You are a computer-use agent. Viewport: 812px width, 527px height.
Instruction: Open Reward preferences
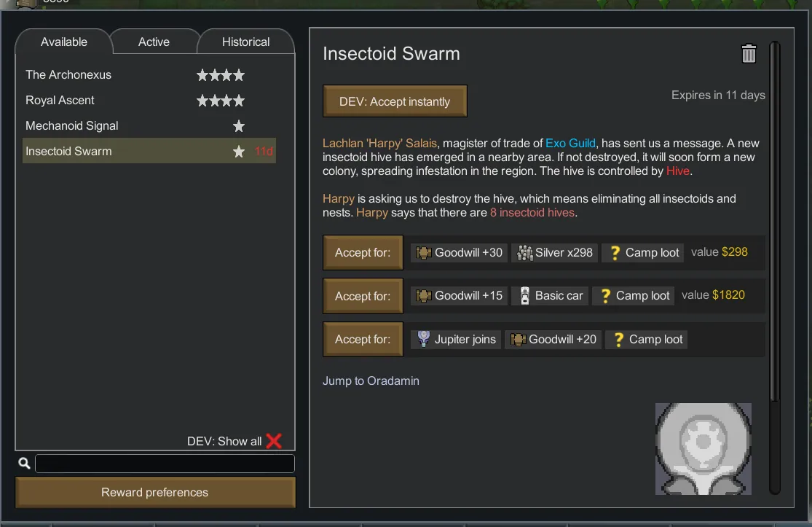coord(155,493)
